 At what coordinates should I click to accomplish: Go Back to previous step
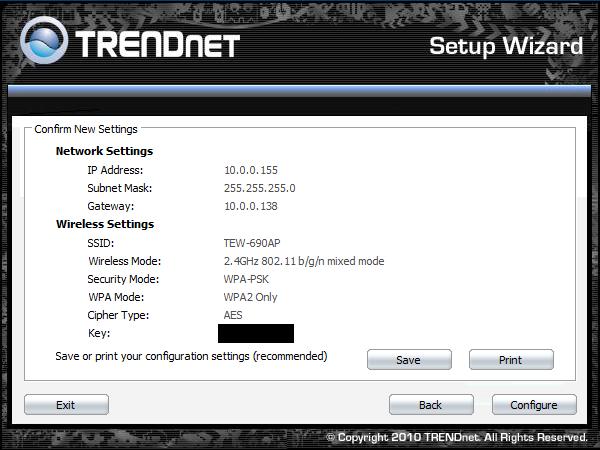[x=431, y=405]
